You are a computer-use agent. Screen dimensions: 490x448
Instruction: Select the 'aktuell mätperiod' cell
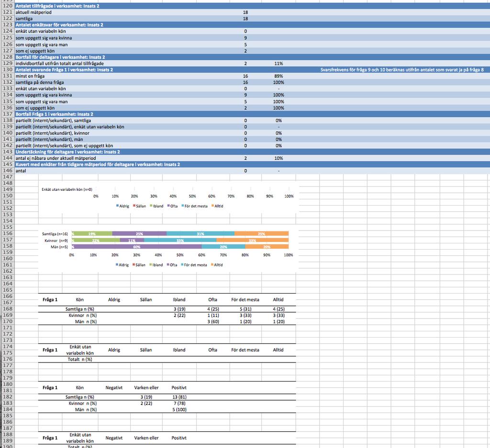34,12
